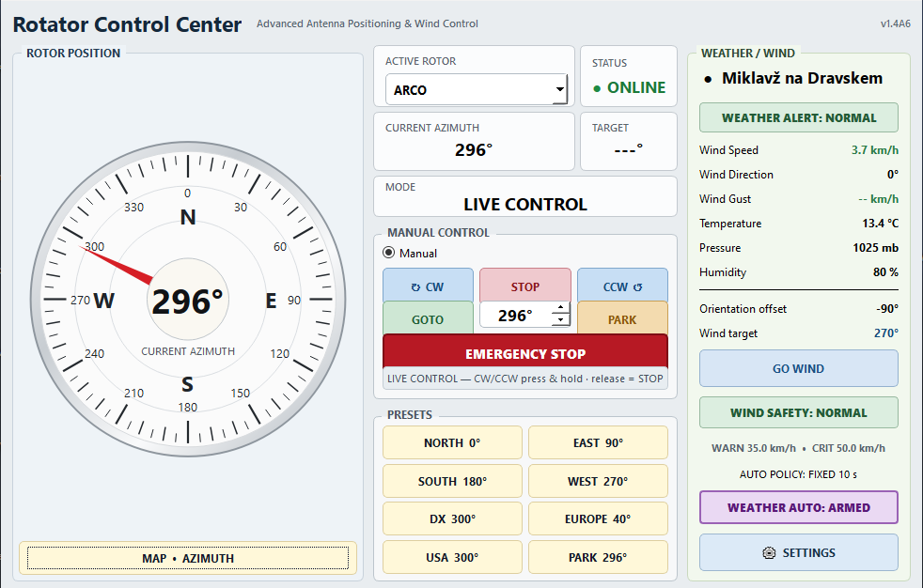Select the DX 300° preset
This screenshot has height=588, width=923.
[452, 518]
